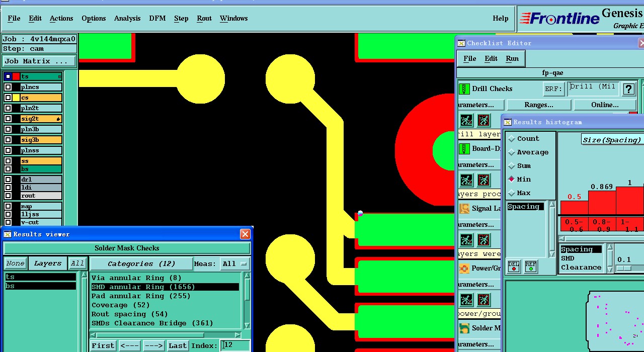This screenshot has width=644, height=352.
Task: Click the categories list scroll-up arrow
Action: (x=247, y=276)
